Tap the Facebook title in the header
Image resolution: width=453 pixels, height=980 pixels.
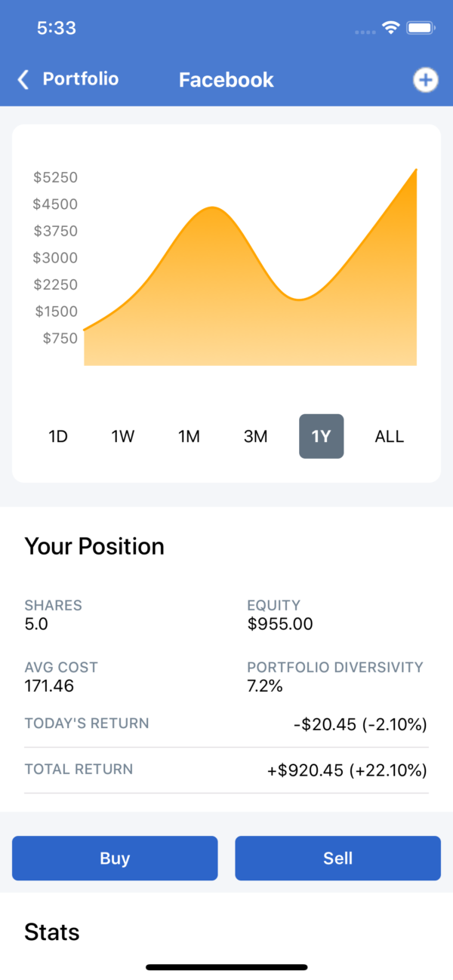coord(226,79)
